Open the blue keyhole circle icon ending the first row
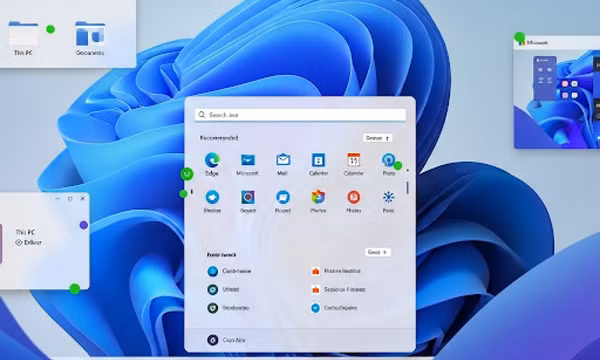Image resolution: width=600 pixels, height=360 pixels. (x=388, y=160)
